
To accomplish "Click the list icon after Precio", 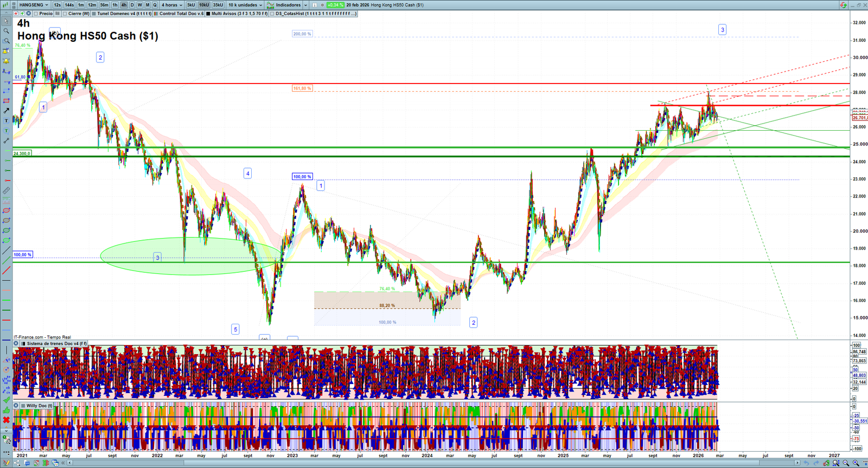I will coord(58,14).
